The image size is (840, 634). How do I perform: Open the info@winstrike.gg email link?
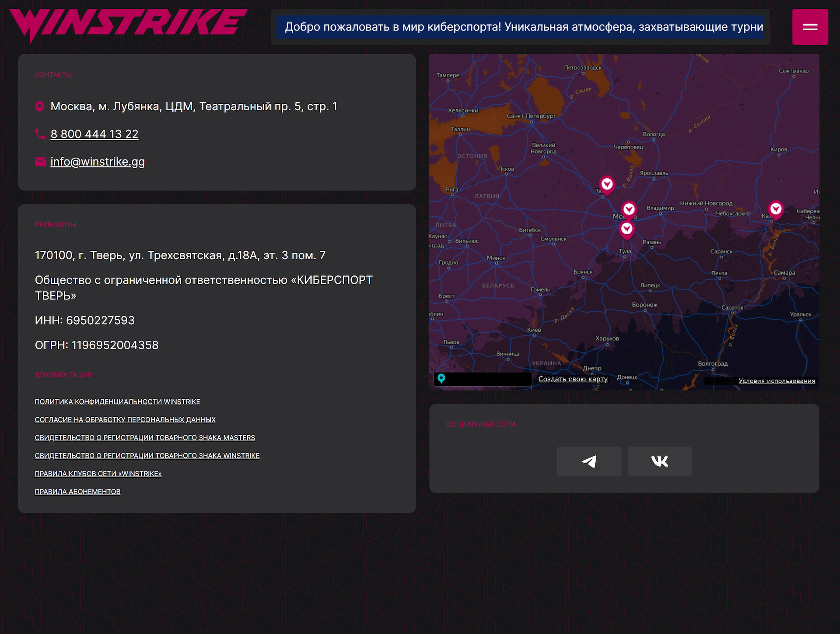coord(98,162)
